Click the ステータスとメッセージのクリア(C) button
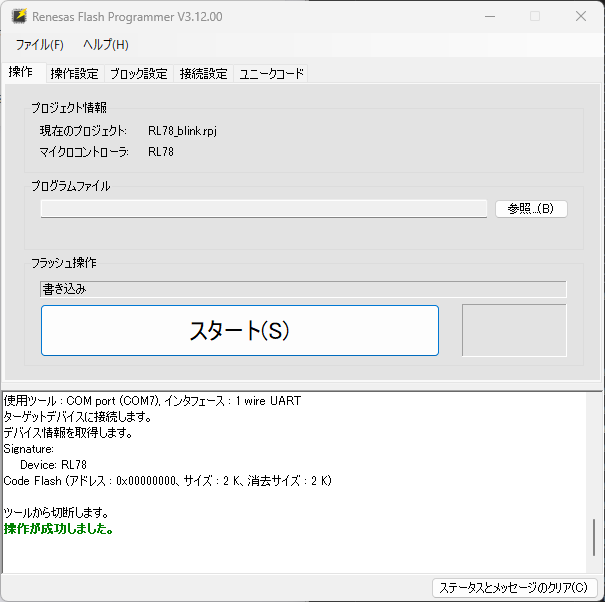605x602 pixels. click(x=514, y=587)
